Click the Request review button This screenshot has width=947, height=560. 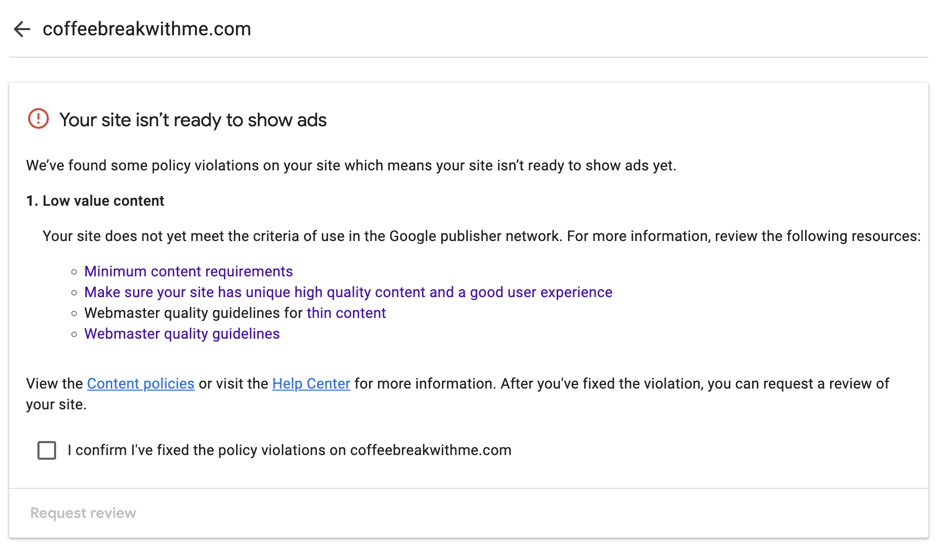(x=83, y=513)
